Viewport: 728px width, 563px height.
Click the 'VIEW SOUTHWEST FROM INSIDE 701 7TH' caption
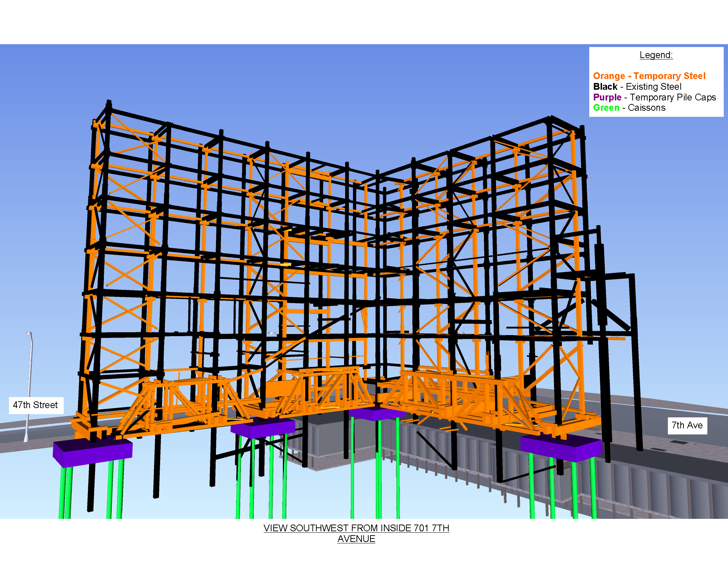tap(356, 528)
